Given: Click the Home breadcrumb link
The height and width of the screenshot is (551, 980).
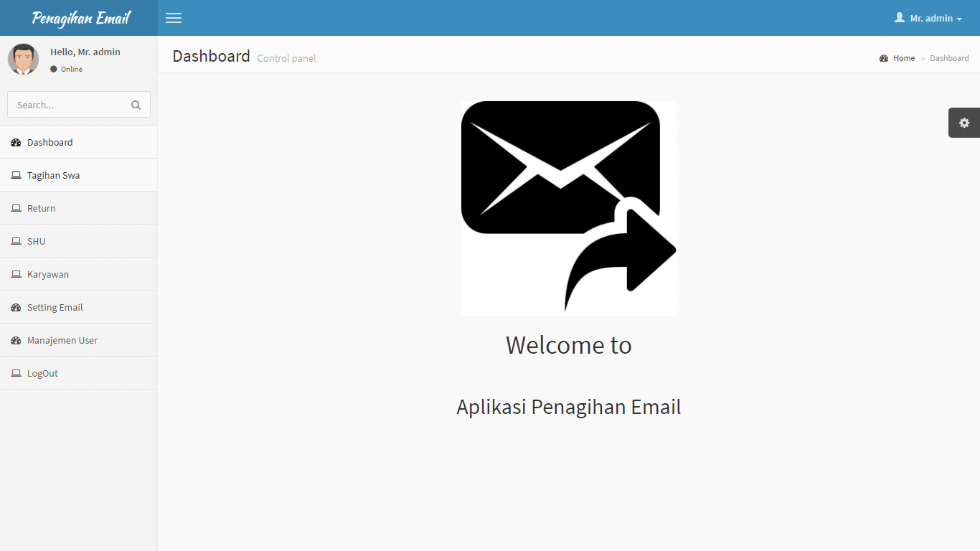Looking at the screenshot, I should (904, 58).
